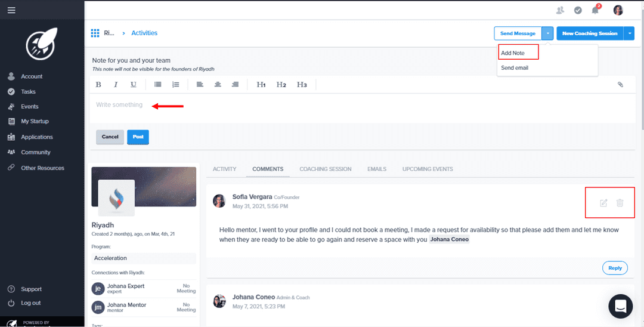Click the Activities breadcrumb link
The image size is (644, 327).
pyautogui.click(x=144, y=33)
